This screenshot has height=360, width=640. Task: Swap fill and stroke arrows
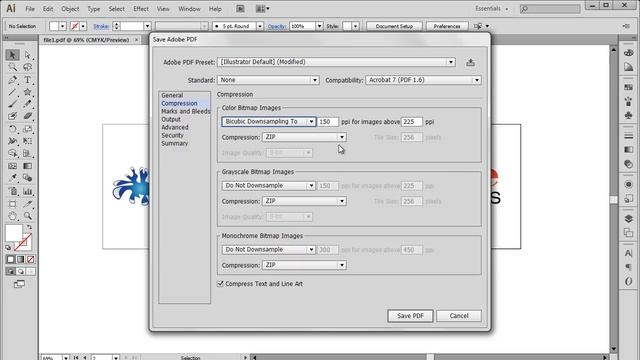[29, 227]
